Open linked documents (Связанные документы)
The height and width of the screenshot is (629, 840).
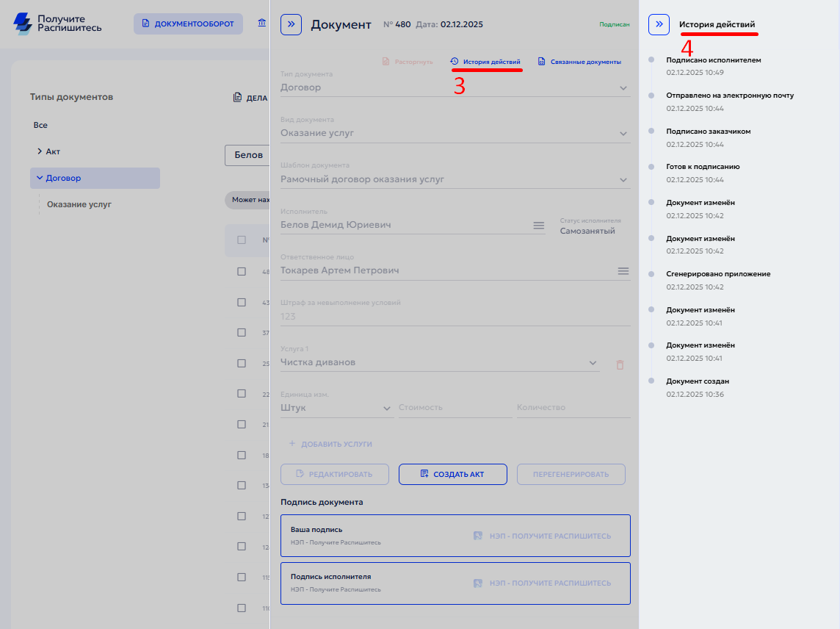tap(579, 62)
